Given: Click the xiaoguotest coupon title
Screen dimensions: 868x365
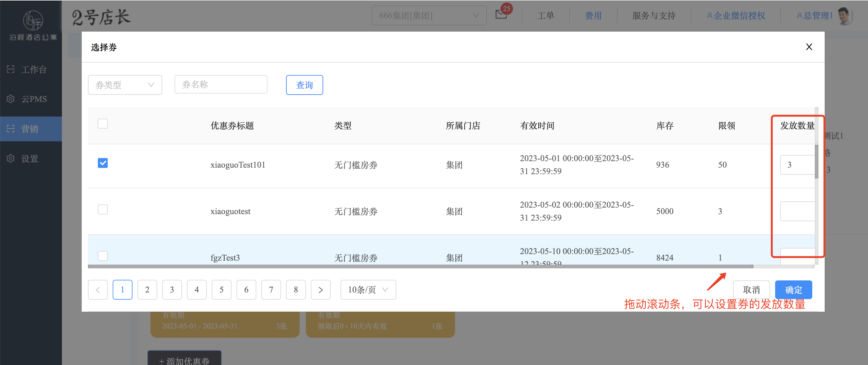Looking at the screenshot, I should tap(231, 212).
